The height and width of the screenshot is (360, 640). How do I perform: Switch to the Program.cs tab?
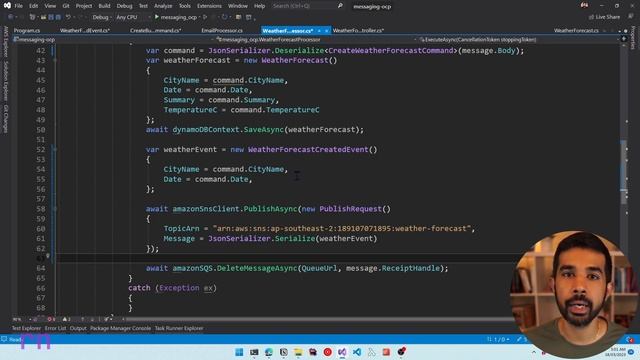click(x=27, y=31)
